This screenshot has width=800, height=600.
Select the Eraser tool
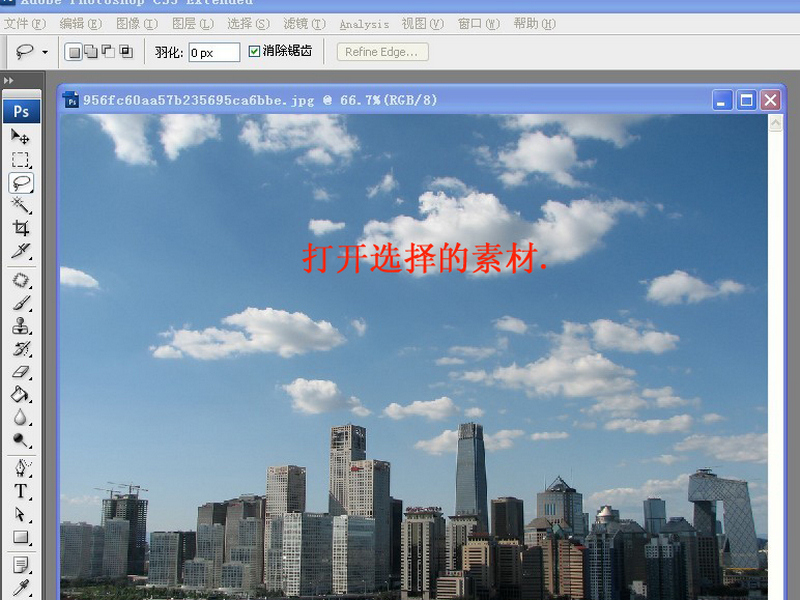(20, 371)
